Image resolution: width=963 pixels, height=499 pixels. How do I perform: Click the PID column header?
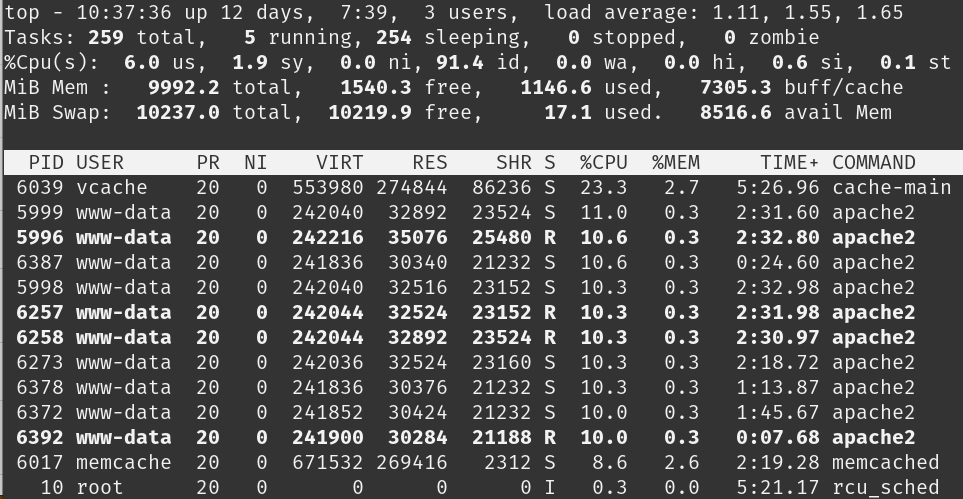[x=47, y=162]
